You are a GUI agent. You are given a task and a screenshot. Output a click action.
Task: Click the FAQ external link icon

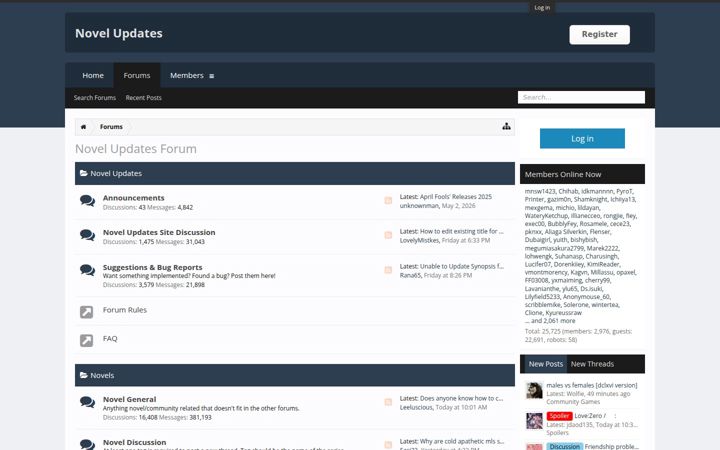(86, 340)
